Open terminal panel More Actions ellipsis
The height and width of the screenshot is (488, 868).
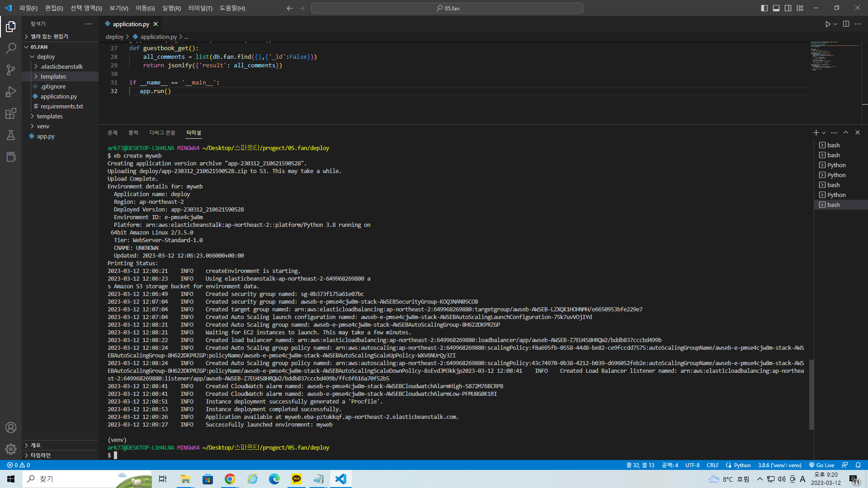coord(834,133)
